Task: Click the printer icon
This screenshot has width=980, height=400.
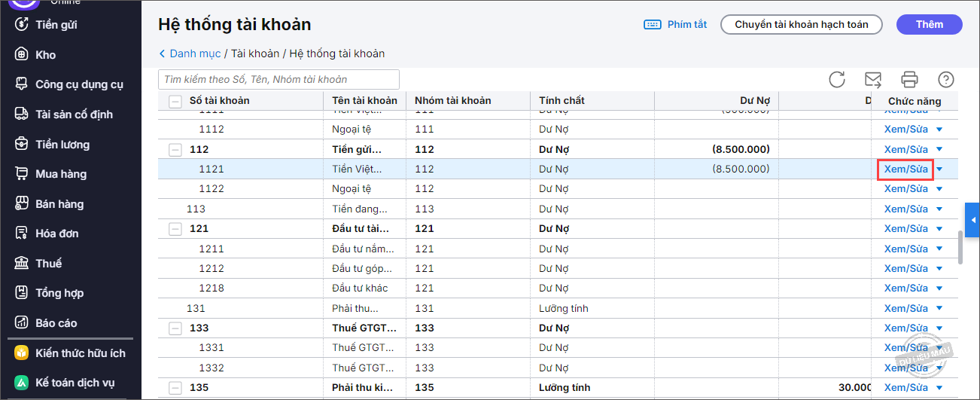Action: (909, 79)
